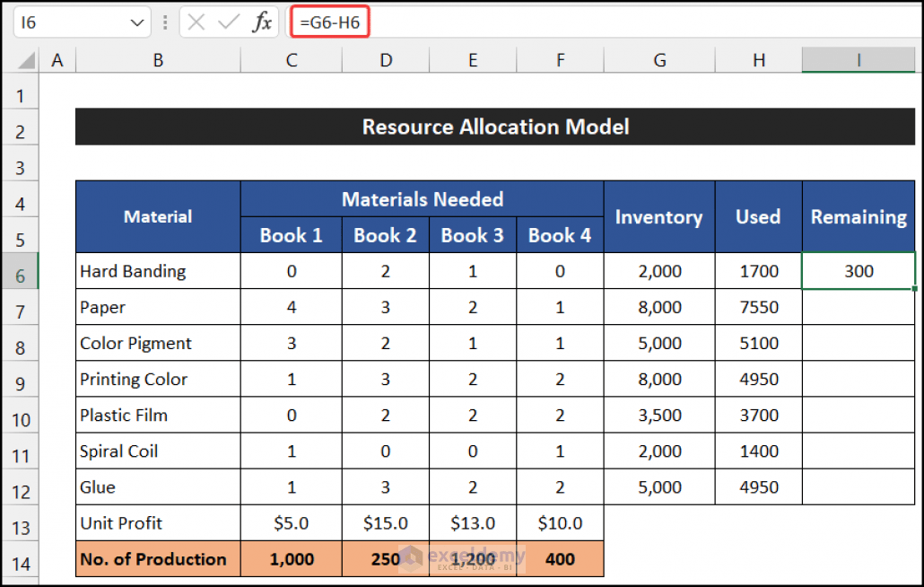Expand the Name Box dropdown arrow
This screenshot has height=587, width=924.
[x=137, y=23]
